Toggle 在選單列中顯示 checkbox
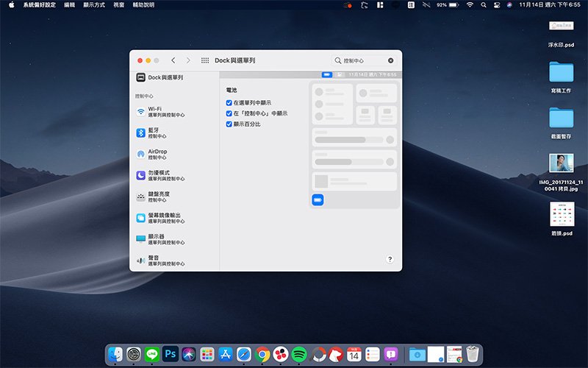This screenshot has width=588, height=368. (229, 103)
